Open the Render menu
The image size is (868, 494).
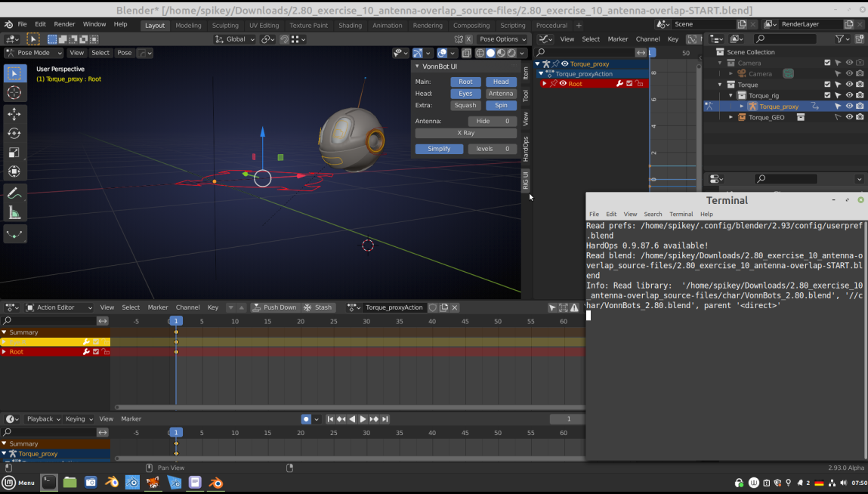tap(64, 24)
